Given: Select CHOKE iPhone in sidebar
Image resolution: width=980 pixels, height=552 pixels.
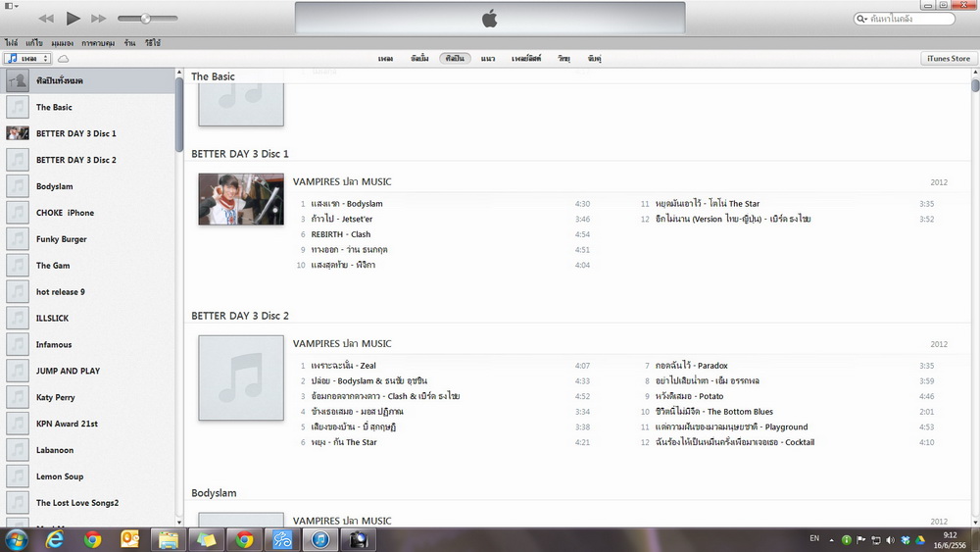Looking at the screenshot, I should click(87, 213).
